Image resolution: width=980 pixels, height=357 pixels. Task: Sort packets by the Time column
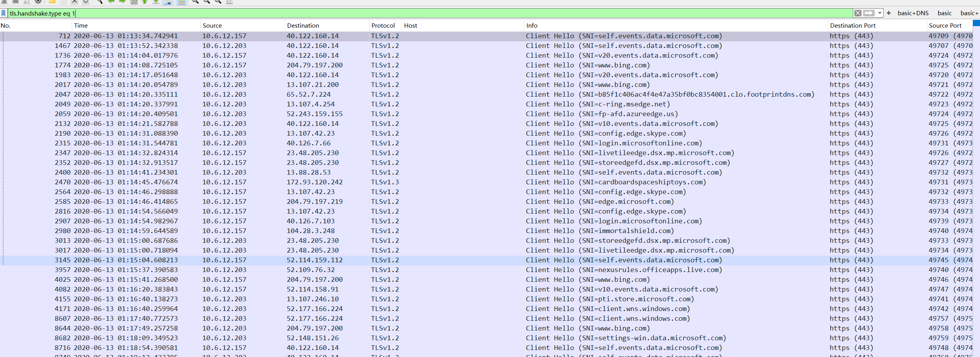81,26
